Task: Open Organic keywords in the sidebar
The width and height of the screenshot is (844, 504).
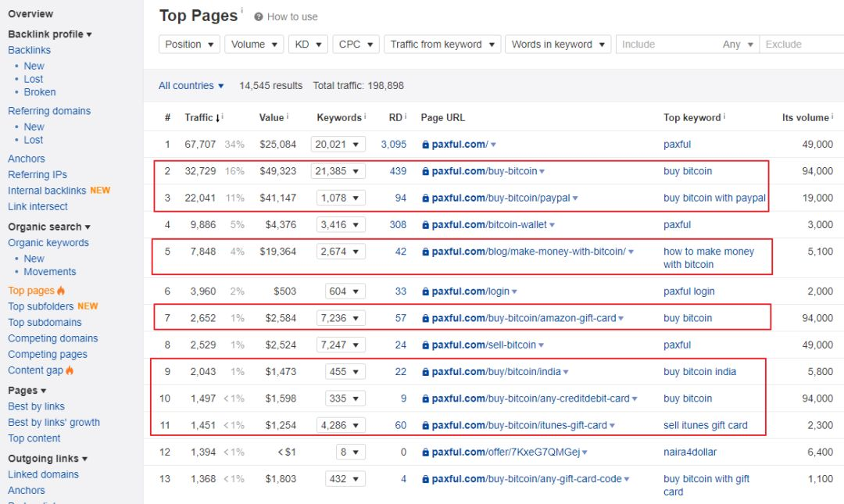Action: pos(48,243)
